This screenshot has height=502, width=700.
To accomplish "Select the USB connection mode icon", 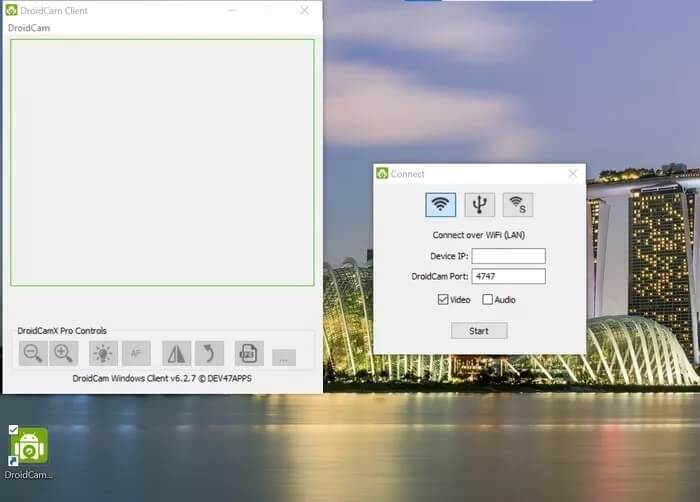I will [x=479, y=205].
